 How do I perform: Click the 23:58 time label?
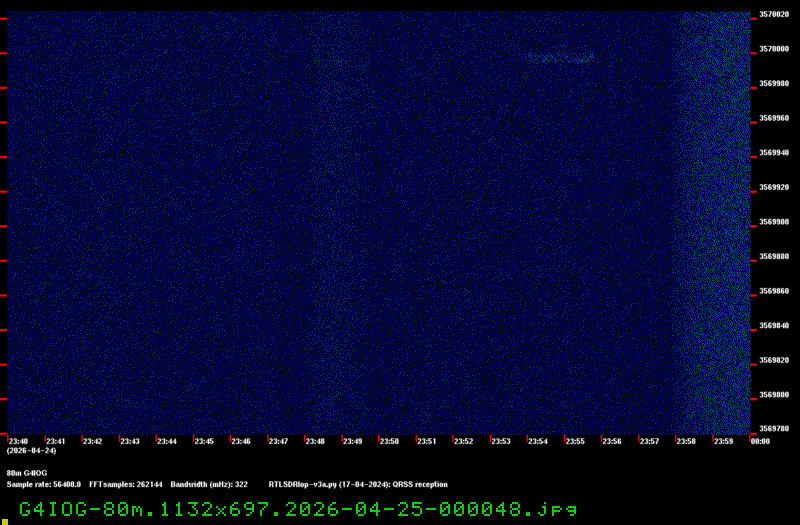(x=686, y=441)
